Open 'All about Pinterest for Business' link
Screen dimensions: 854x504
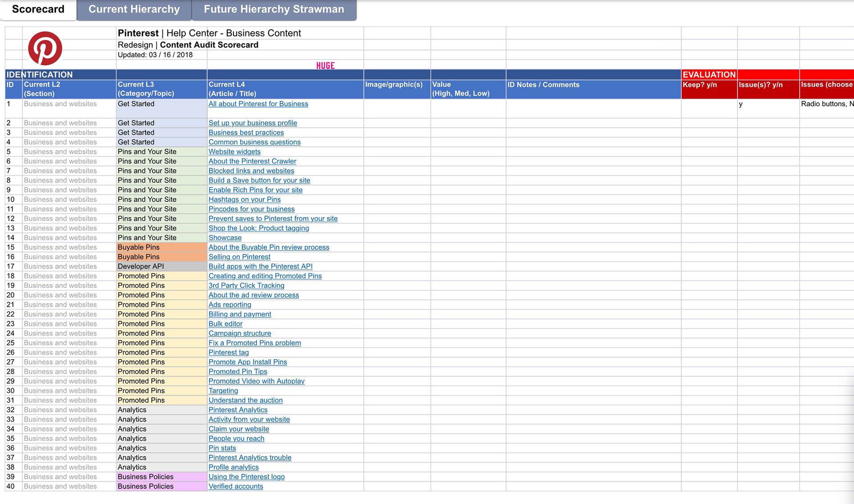258,104
